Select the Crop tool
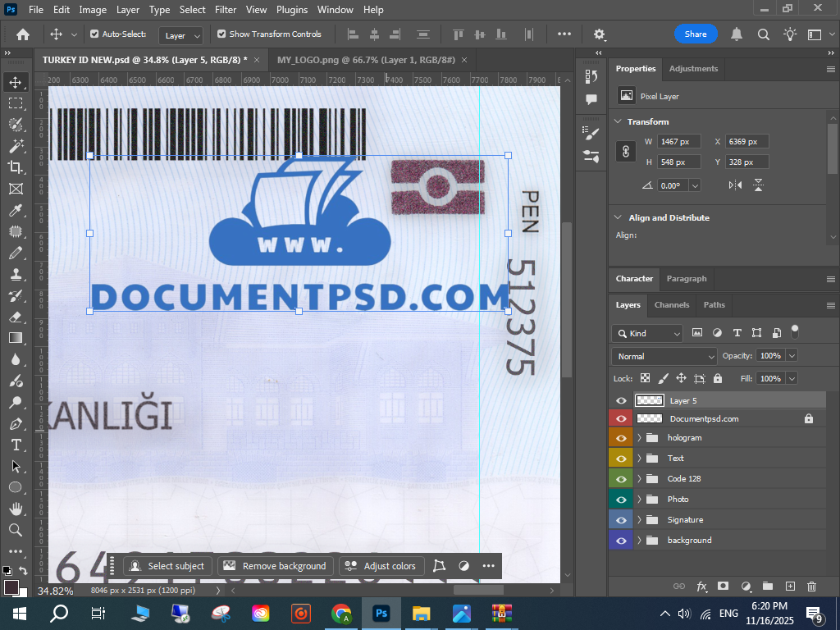Image resolution: width=840 pixels, height=630 pixels. click(x=16, y=167)
